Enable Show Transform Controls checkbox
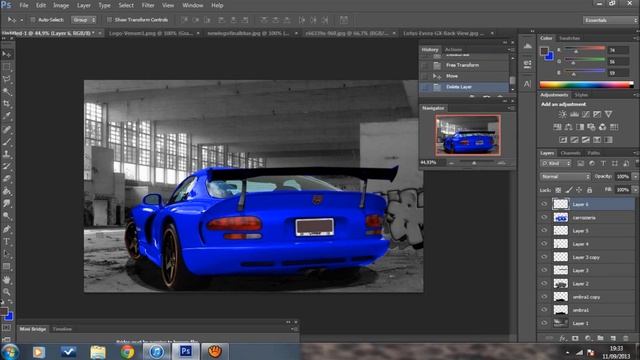This screenshot has height=360, width=640. pyautogui.click(x=109, y=20)
